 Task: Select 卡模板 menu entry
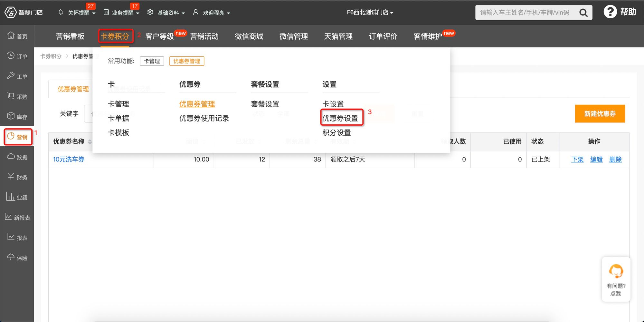(x=118, y=132)
